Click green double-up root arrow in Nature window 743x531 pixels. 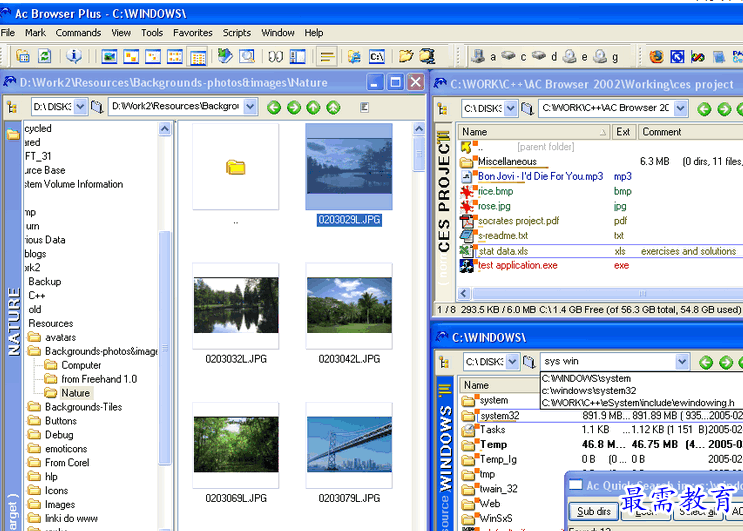333,108
